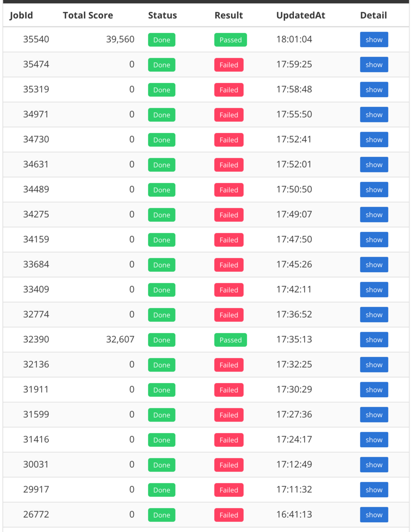
Task: Click timestamp 17:52:41
Action: tap(294, 139)
